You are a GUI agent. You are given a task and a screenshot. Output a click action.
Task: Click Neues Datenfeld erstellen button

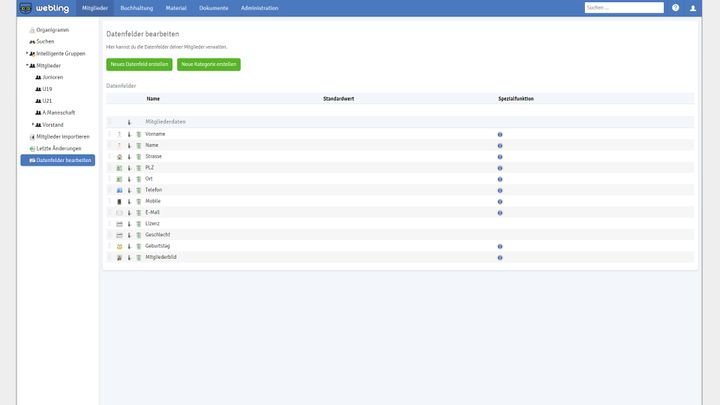(139, 64)
